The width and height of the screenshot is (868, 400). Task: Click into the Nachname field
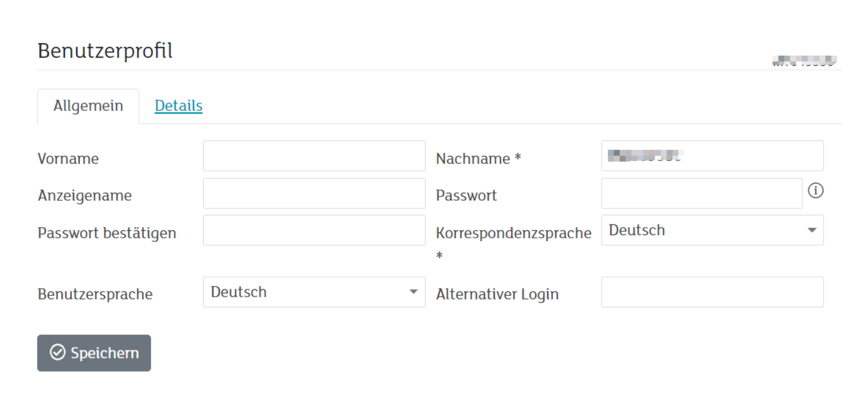point(712,156)
